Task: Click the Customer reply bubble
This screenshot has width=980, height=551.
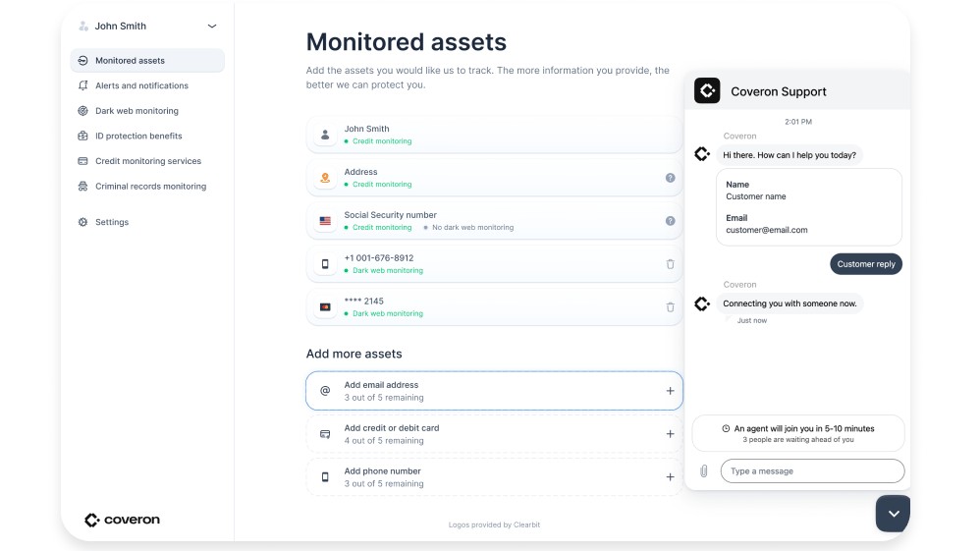Action: click(866, 264)
